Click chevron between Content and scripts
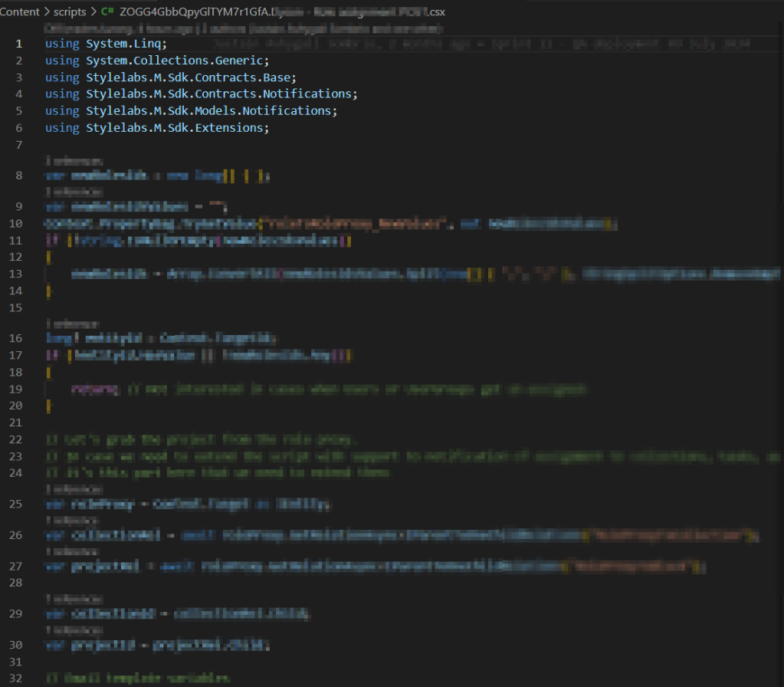 [x=48, y=12]
